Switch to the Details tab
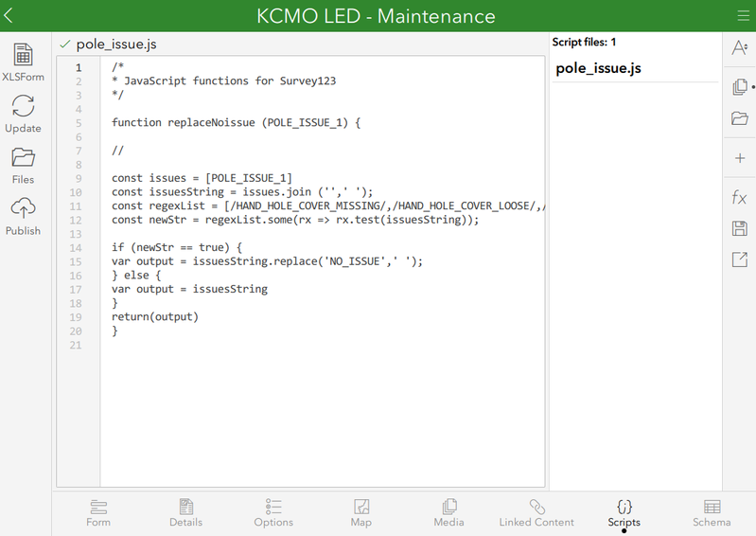The height and width of the screenshot is (536, 756). [186, 513]
